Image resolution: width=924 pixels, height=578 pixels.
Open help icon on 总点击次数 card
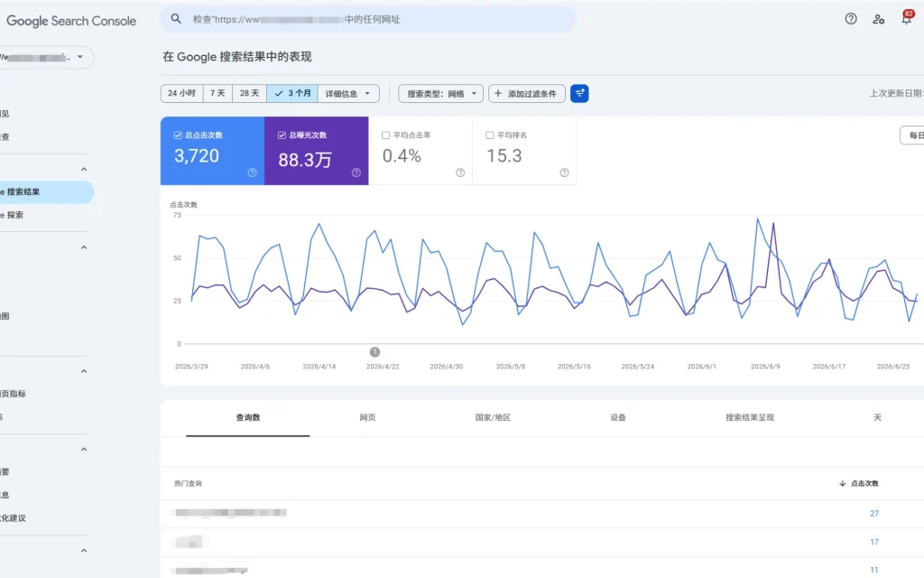[x=253, y=172]
